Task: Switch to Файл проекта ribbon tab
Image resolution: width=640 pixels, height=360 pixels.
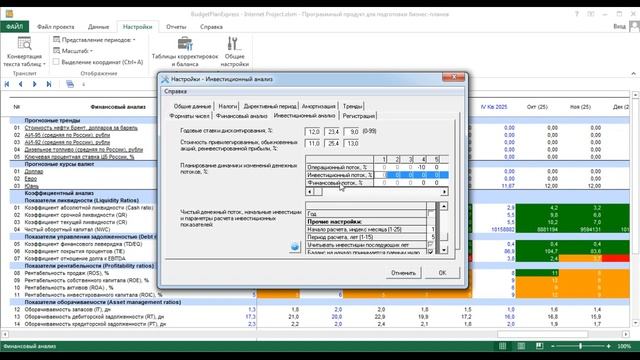Action: [x=56, y=27]
